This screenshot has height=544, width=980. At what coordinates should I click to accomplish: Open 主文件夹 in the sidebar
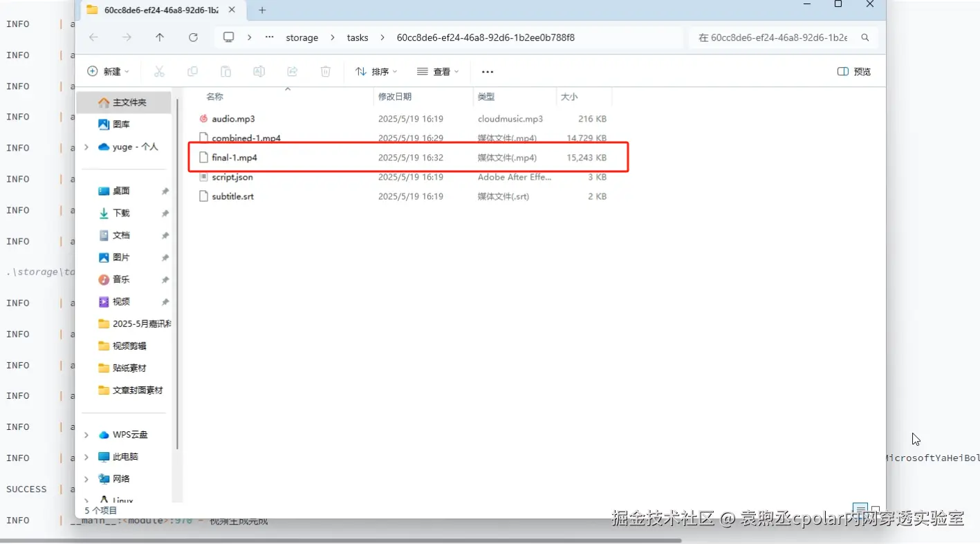[124, 102]
